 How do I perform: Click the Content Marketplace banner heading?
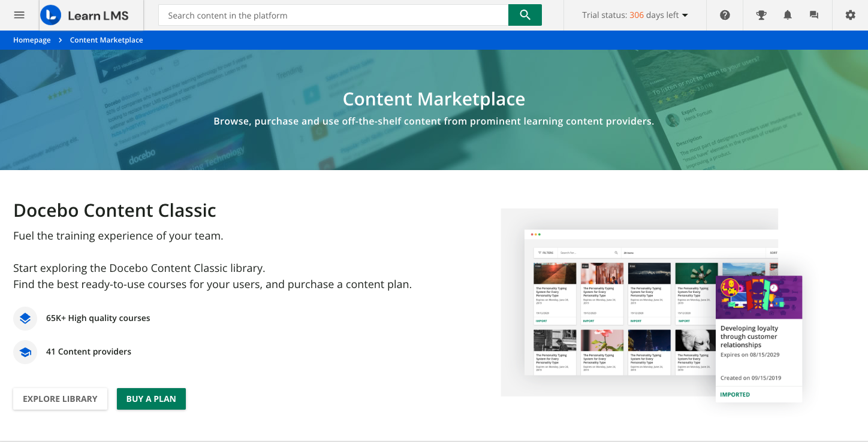433,98
